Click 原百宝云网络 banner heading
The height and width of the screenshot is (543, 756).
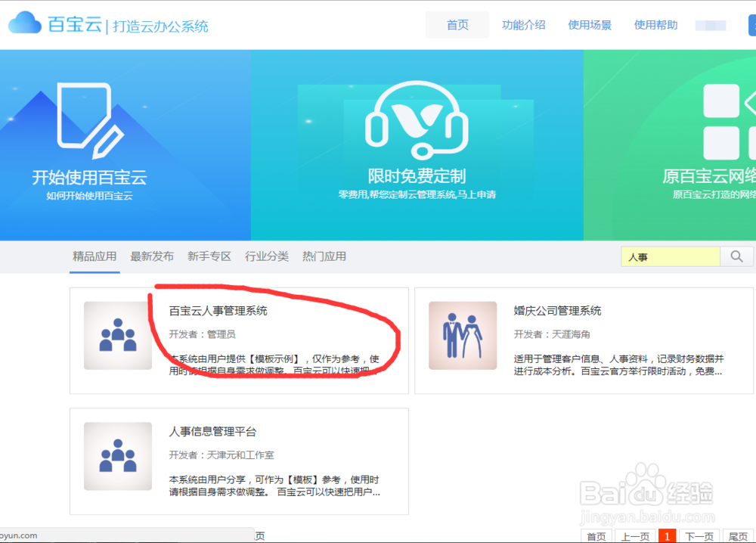point(709,176)
